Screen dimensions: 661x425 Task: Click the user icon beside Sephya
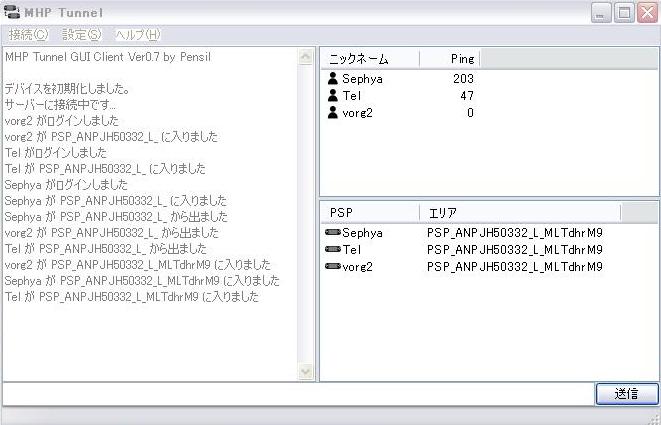(x=333, y=78)
